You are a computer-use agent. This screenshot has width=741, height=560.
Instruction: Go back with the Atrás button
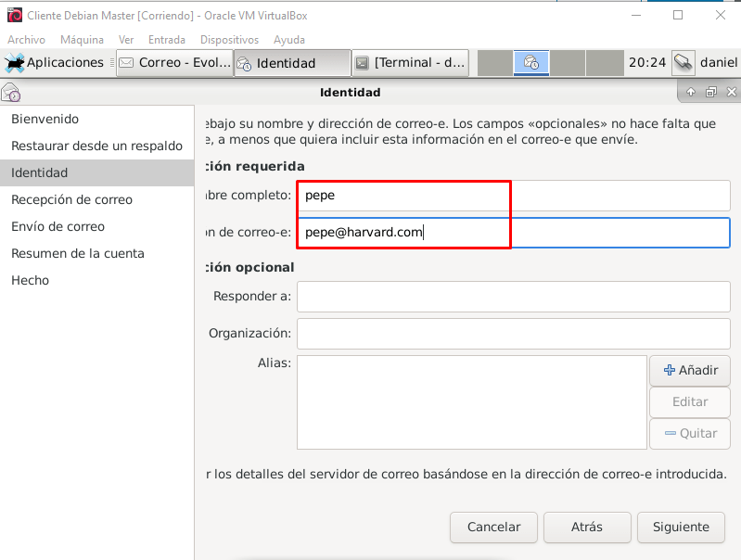586,527
